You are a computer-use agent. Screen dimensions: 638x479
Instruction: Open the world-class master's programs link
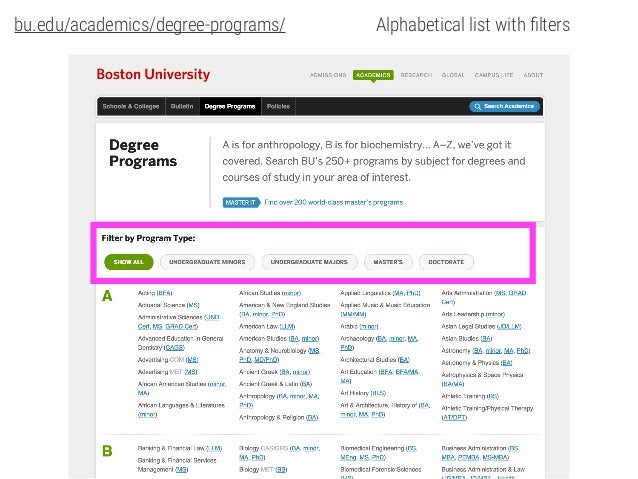pos(334,202)
